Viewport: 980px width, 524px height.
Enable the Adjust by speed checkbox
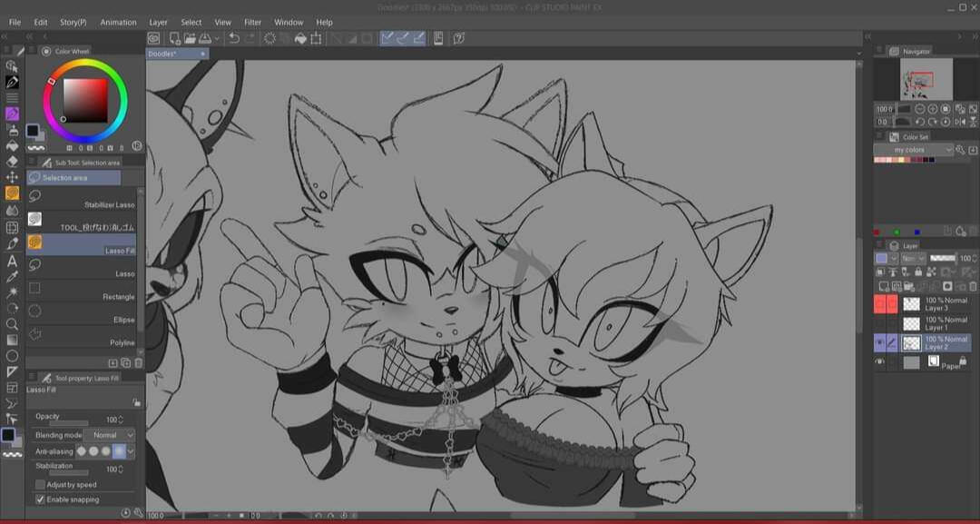pos(40,485)
